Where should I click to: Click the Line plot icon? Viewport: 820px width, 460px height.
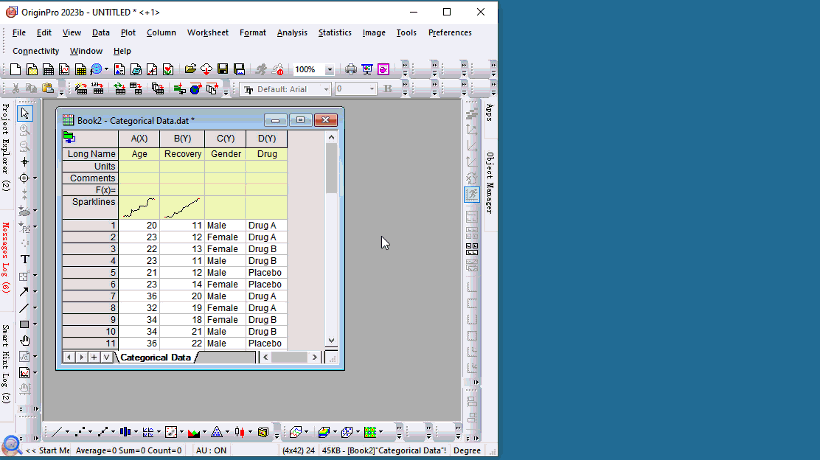tap(56, 432)
